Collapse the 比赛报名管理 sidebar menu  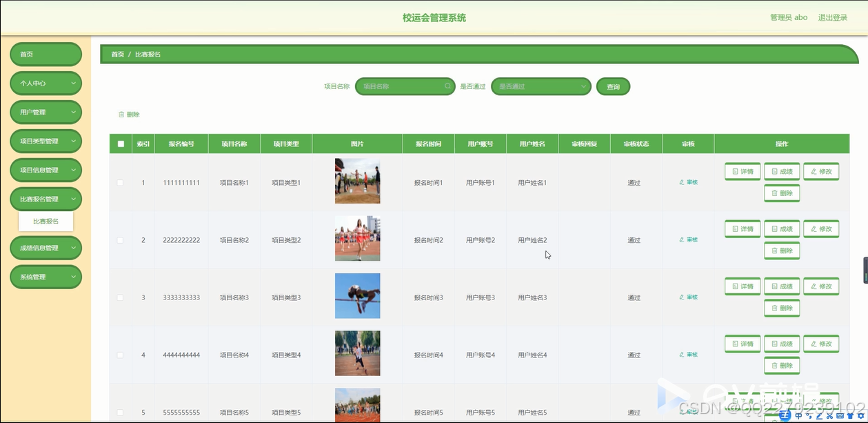46,199
